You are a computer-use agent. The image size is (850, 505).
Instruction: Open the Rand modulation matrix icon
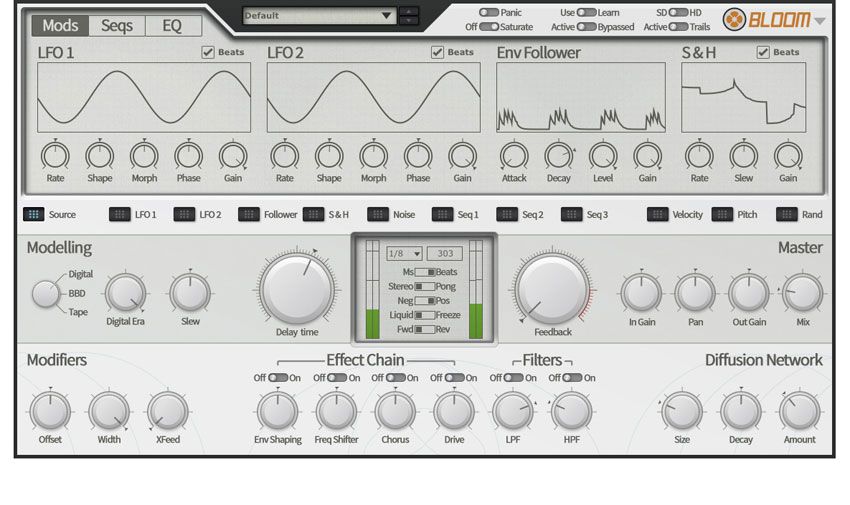786,214
